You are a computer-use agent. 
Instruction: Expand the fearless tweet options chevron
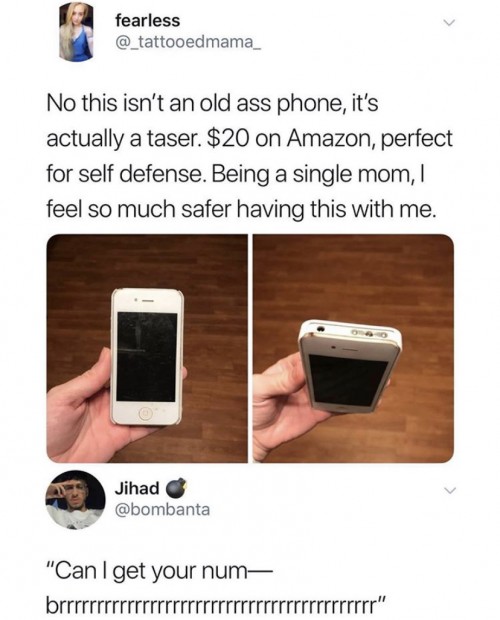pos(449,23)
